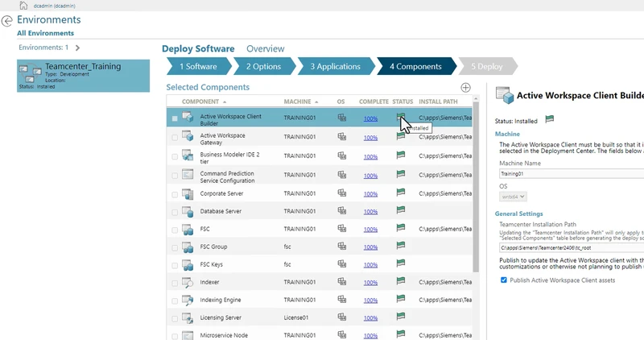Screen dimensions: 644x340
Task: Click the OS icon for Database Server
Action: (341, 210)
